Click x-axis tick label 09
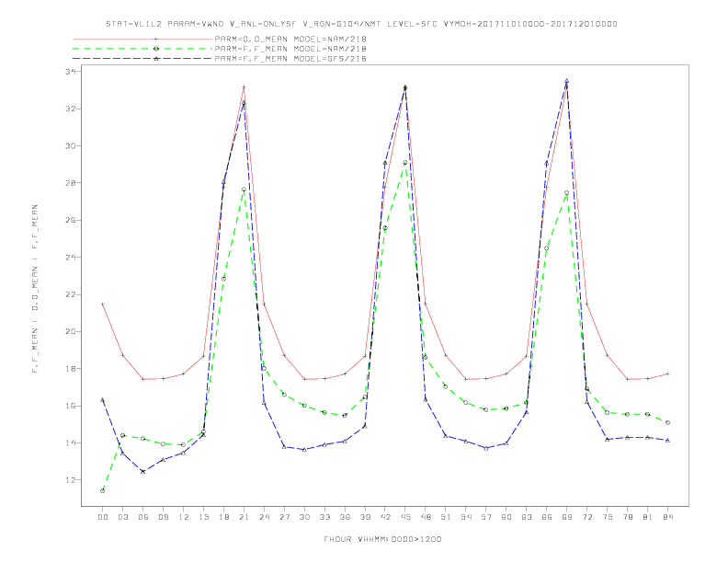 tap(164, 517)
